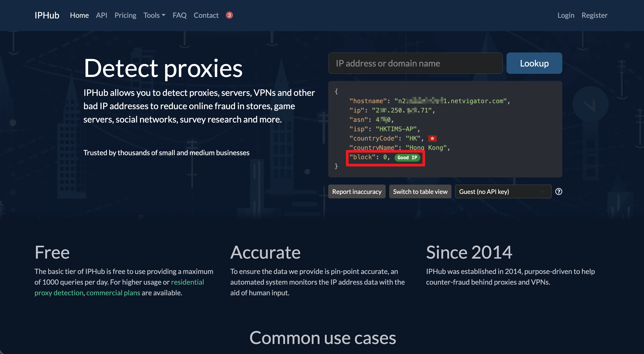Click the "ip" value in the JSON
644x354 pixels.
point(402,110)
